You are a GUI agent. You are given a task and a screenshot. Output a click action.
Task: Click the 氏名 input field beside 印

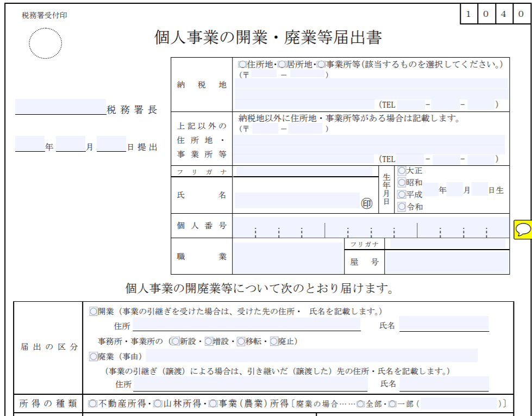pyautogui.click(x=296, y=200)
